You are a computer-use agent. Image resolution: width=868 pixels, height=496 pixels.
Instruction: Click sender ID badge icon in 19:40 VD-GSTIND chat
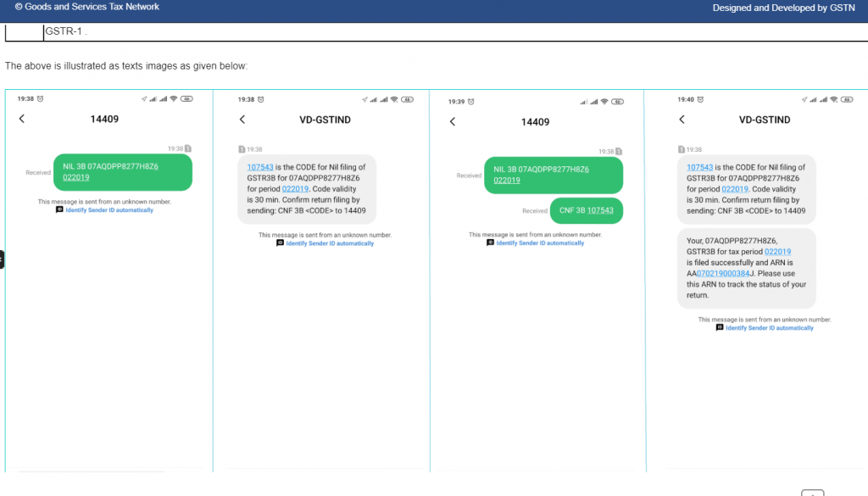pyautogui.click(x=720, y=328)
